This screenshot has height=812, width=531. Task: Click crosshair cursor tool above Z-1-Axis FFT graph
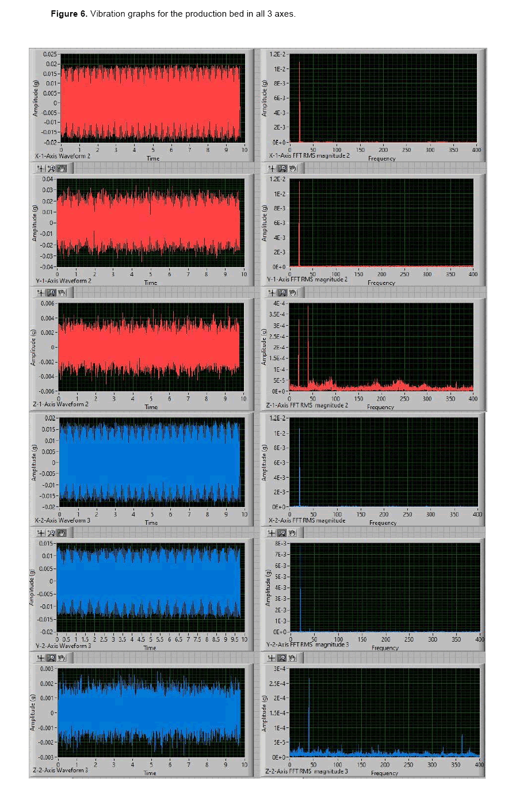coord(272,292)
